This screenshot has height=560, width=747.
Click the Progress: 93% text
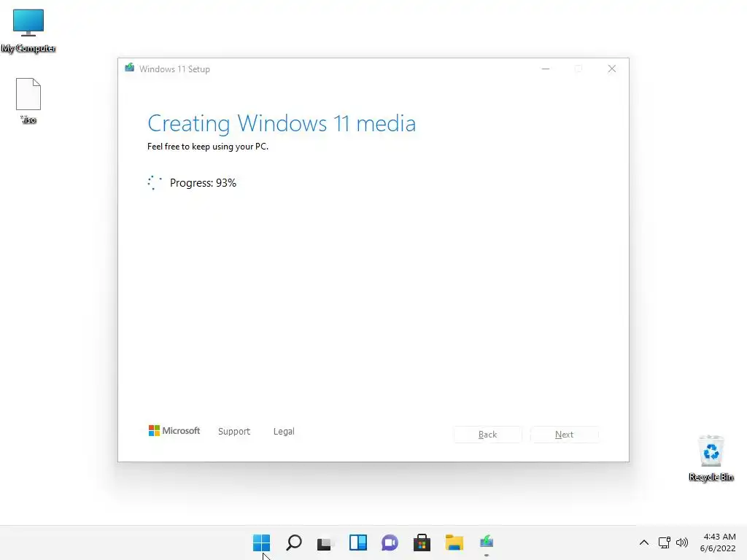click(x=203, y=183)
